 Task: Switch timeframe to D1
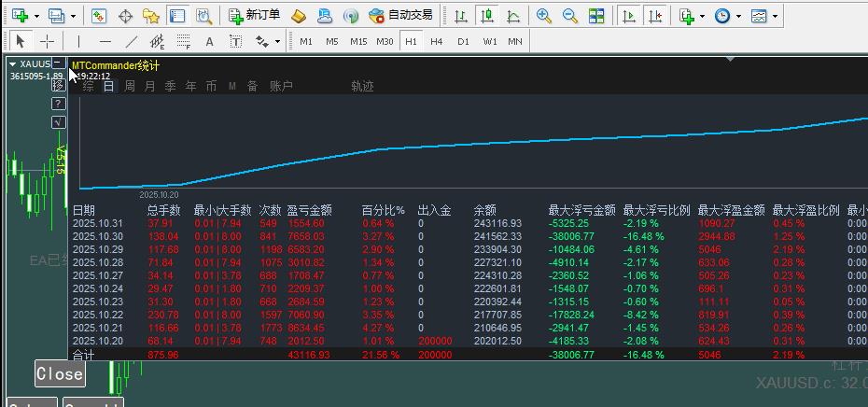(x=463, y=41)
